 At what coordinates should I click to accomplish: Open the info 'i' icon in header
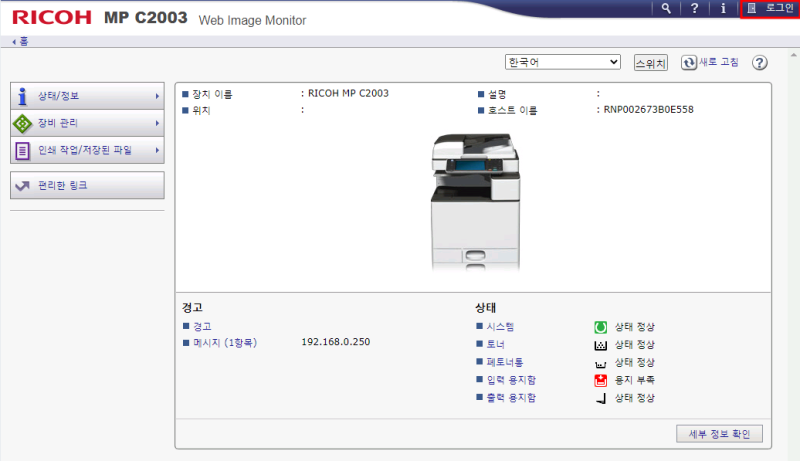[723, 8]
